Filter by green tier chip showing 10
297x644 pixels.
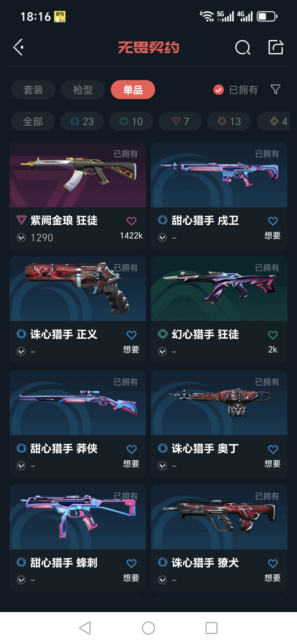[131, 121]
